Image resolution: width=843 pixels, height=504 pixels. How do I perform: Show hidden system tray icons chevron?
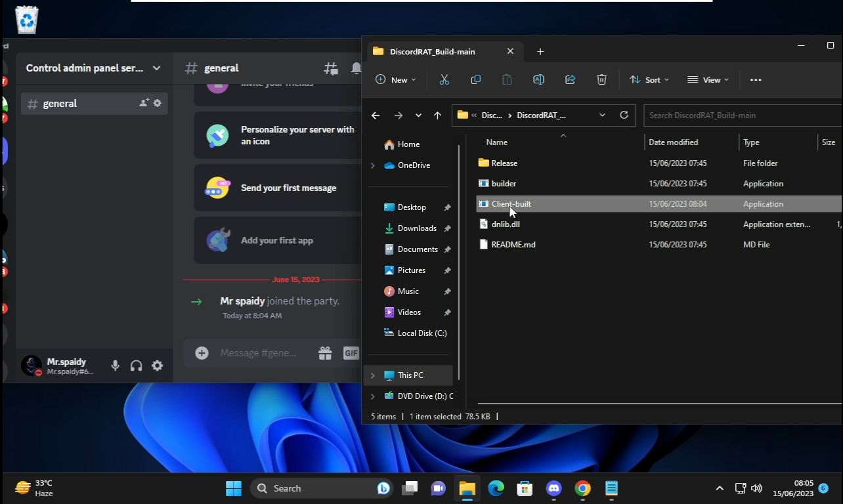coord(720,488)
